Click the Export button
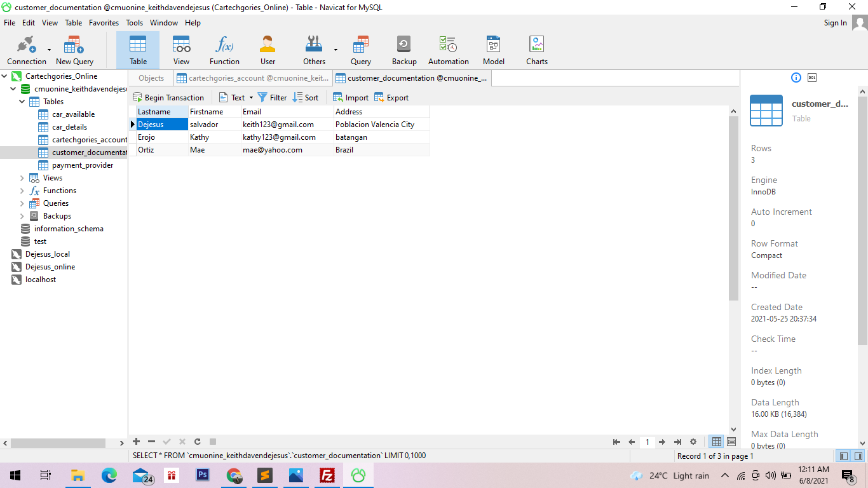 point(391,98)
